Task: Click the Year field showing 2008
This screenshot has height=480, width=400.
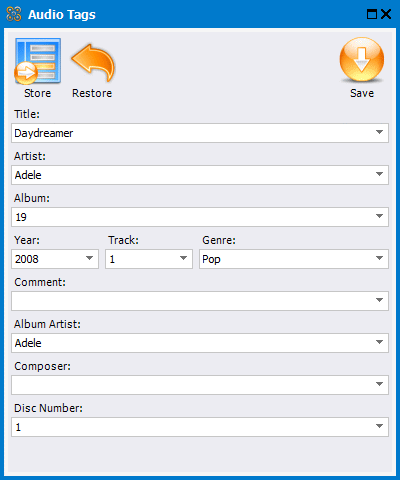Action: coord(55,259)
